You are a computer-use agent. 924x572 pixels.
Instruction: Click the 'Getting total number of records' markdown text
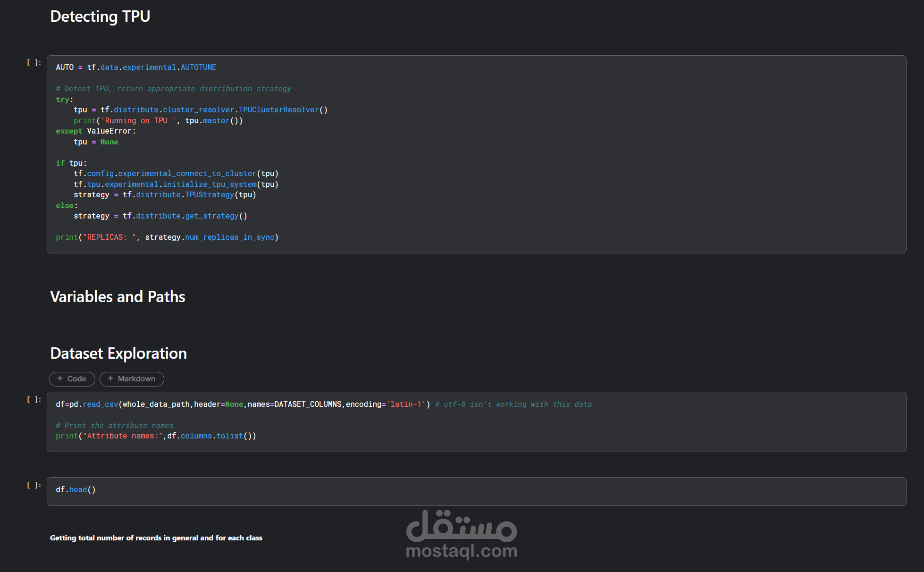click(x=156, y=538)
